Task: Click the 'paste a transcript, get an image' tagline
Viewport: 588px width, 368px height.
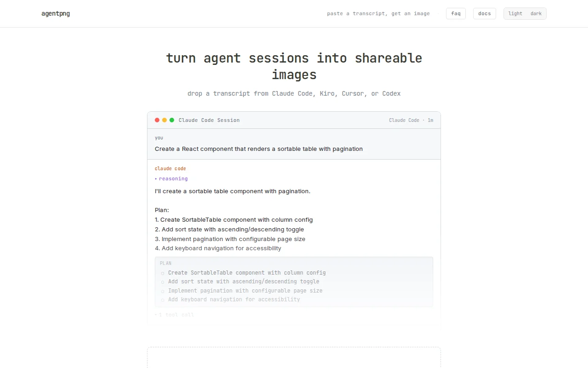Action: [x=379, y=13]
